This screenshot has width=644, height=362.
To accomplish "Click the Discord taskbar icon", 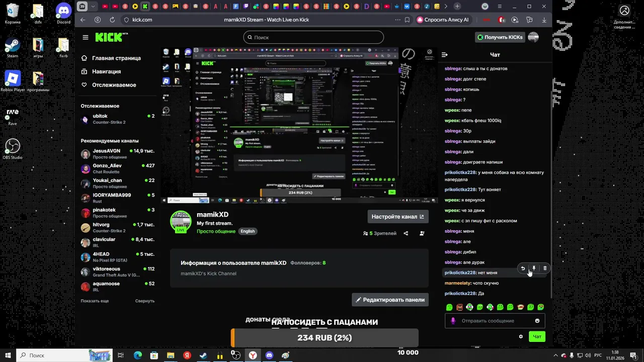I will pyautogui.click(x=269, y=355).
